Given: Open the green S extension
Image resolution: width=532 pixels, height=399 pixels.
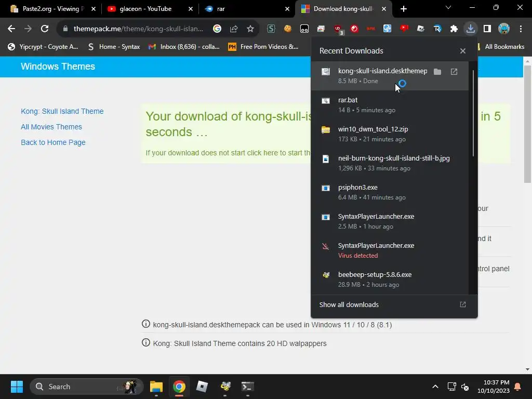Looking at the screenshot, I should point(271,29).
